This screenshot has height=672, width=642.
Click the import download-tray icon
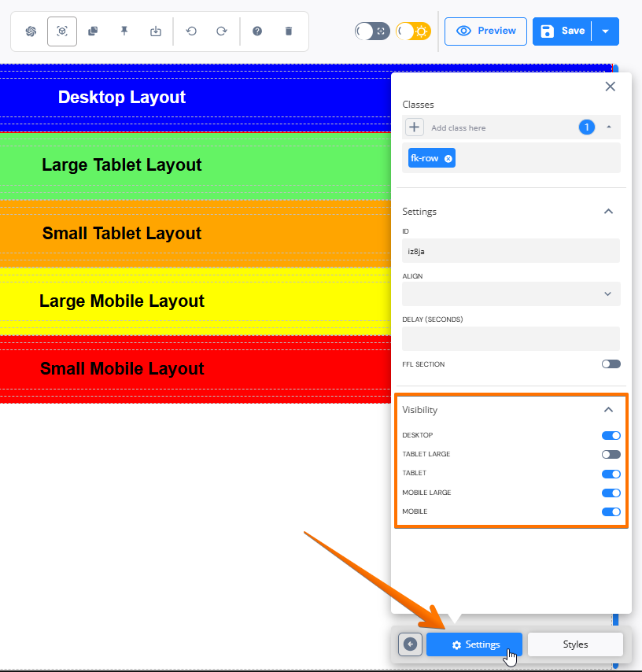pyautogui.click(x=156, y=31)
